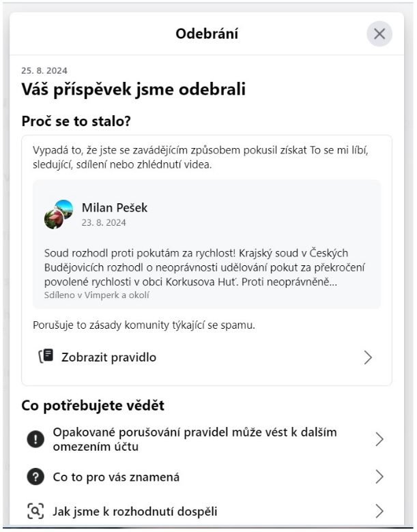Select Co to pro vás znamená
The image size is (417, 532).
(x=116, y=477)
